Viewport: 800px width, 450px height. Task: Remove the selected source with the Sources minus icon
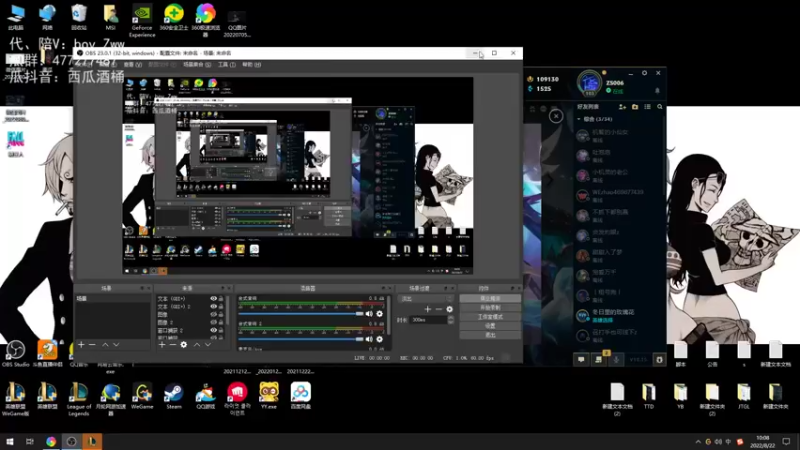[173, 345]
